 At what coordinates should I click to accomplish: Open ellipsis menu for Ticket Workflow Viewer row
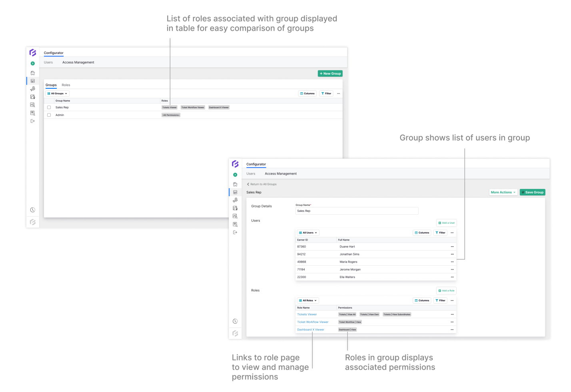click(x=452, y=322)
